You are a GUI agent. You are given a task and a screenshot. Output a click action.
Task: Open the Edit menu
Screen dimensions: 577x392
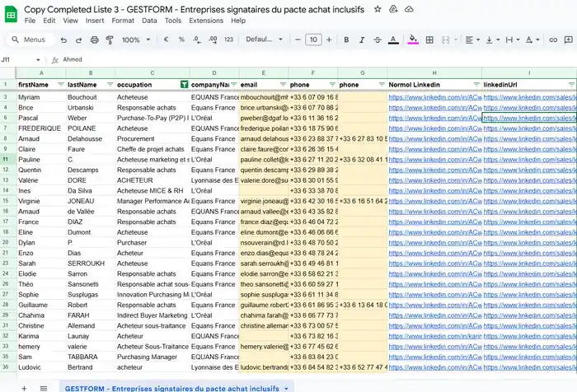coord(49,21)
